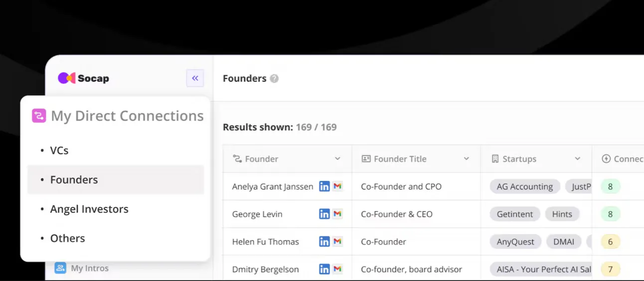
Task: Click founder name George Levin
Action: point(257,214)
